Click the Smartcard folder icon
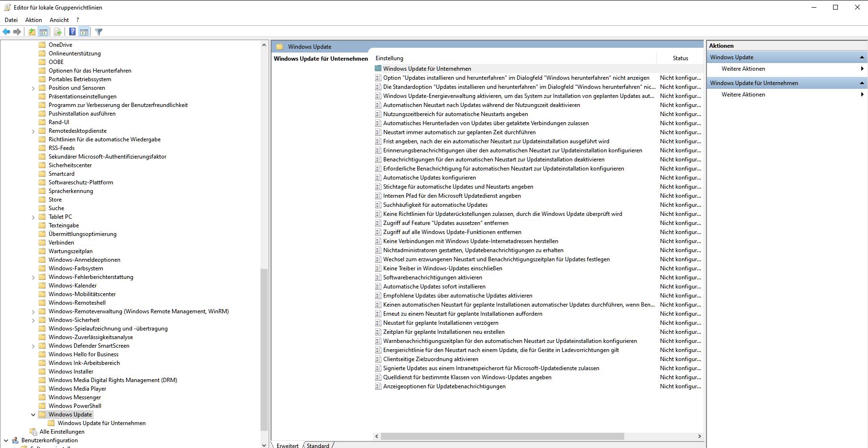This screenshot has width=868, height=448. [42, 174]
